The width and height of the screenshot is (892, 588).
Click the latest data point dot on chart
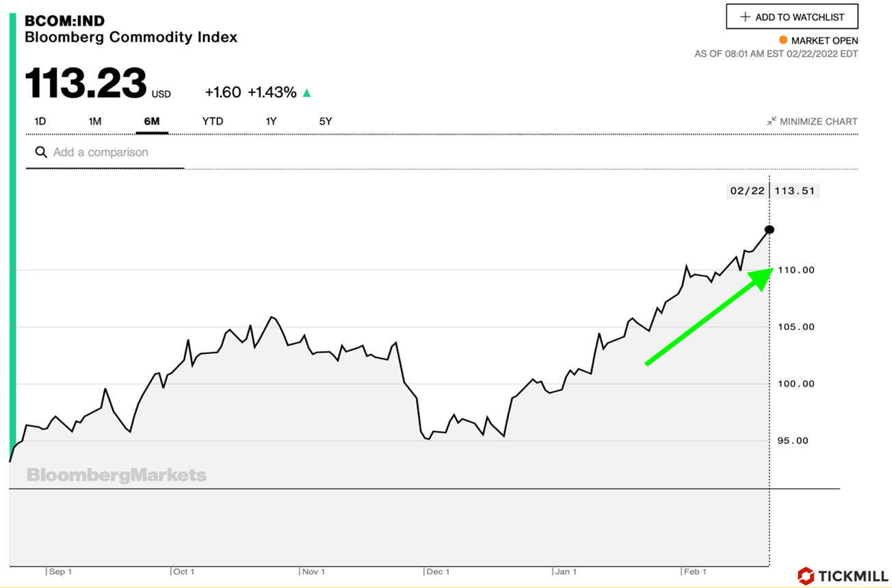point(770,229)
